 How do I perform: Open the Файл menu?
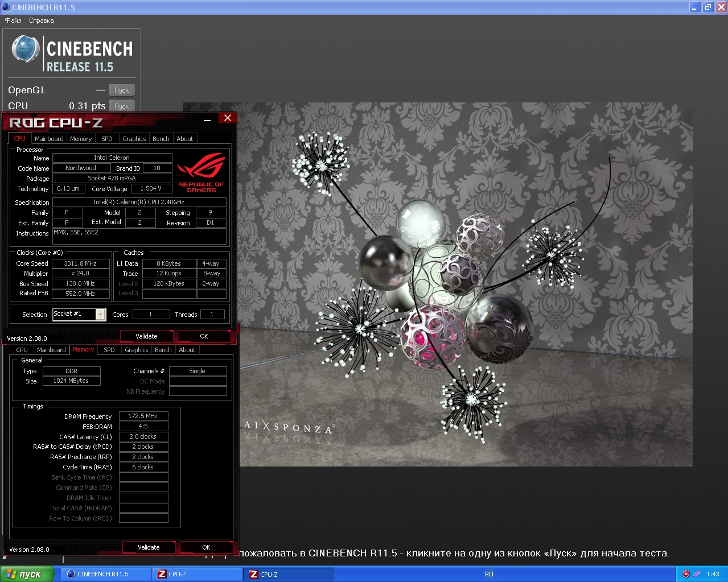pyautogui.click(x=13, y=20)
